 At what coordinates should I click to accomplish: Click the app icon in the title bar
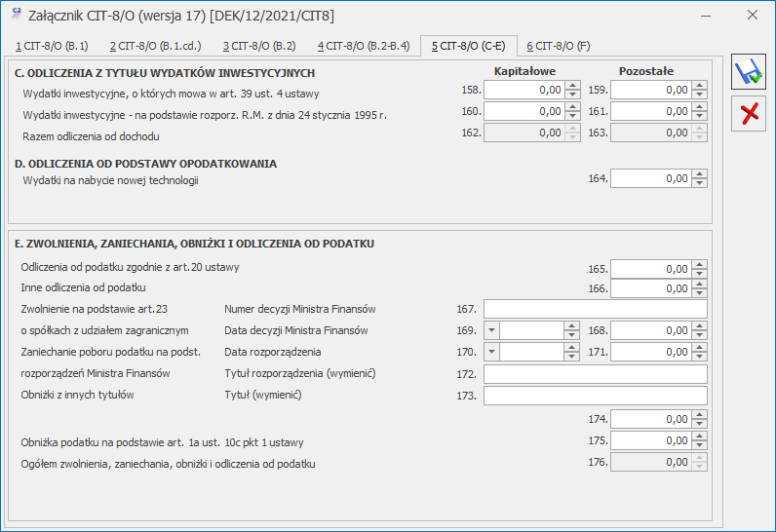[16, 14]
